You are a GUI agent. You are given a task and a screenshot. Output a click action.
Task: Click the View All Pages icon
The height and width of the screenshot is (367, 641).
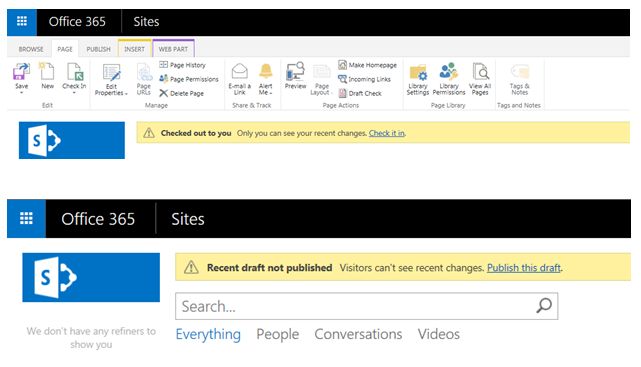click(x=480, y=72)
